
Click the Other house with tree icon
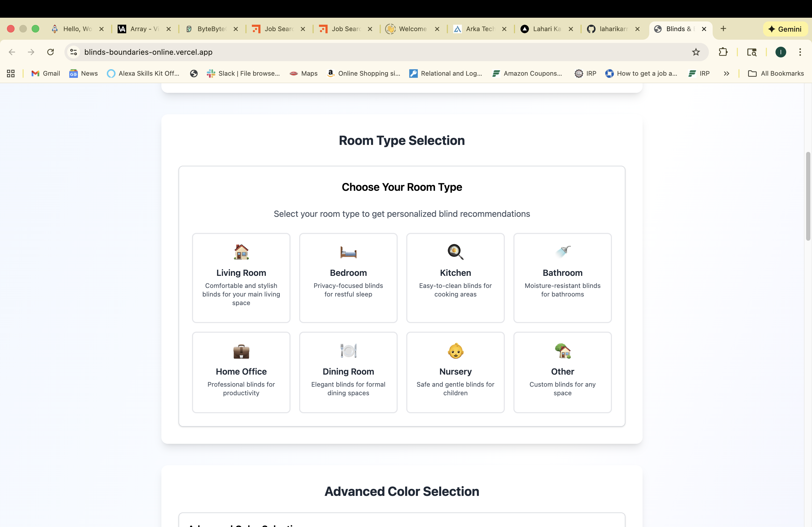tap(563, 351)
